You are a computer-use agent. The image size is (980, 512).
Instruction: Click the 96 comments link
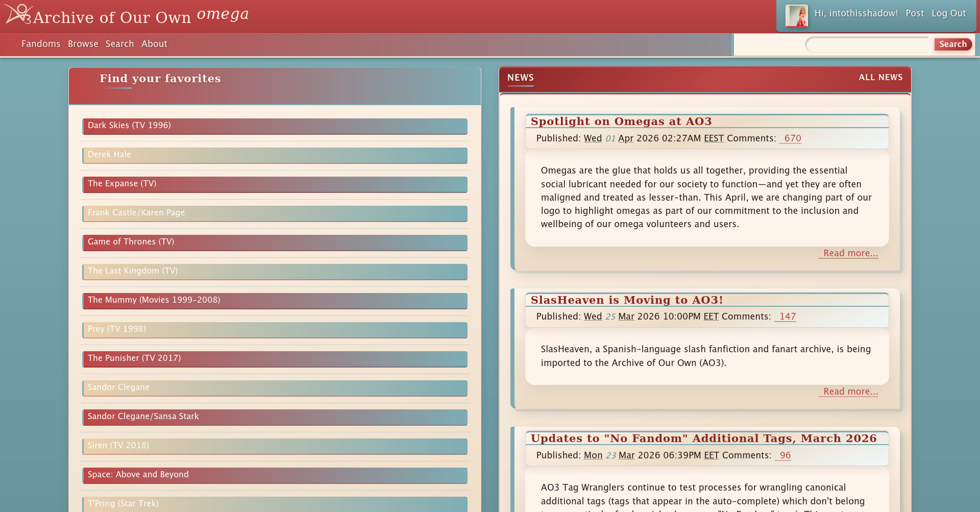(784, 455)
